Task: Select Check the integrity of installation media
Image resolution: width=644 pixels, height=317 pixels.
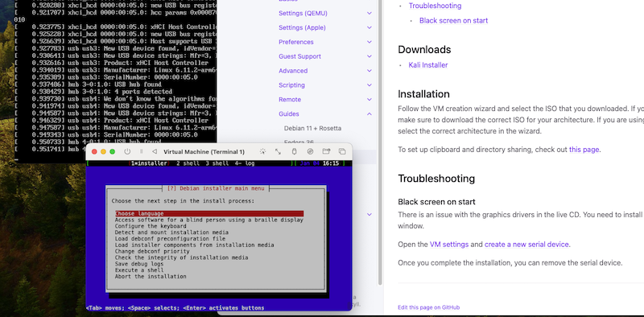Action: [x=182, y=257]
